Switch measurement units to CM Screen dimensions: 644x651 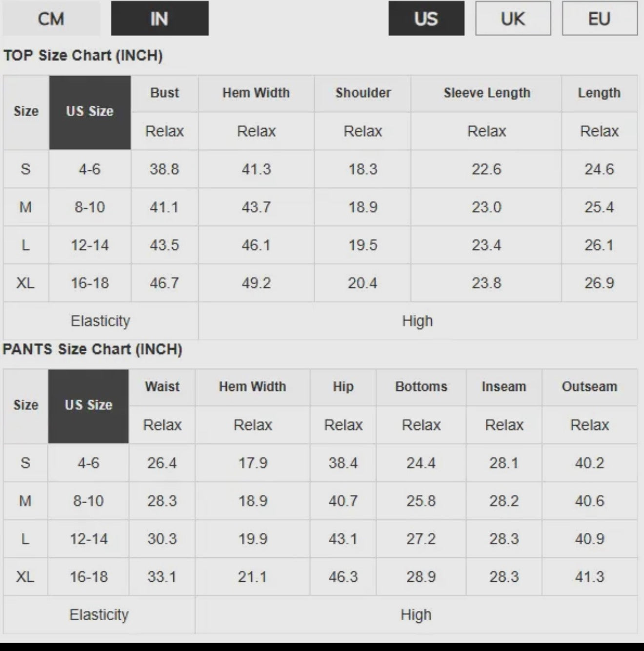click(x=51, y=19)
